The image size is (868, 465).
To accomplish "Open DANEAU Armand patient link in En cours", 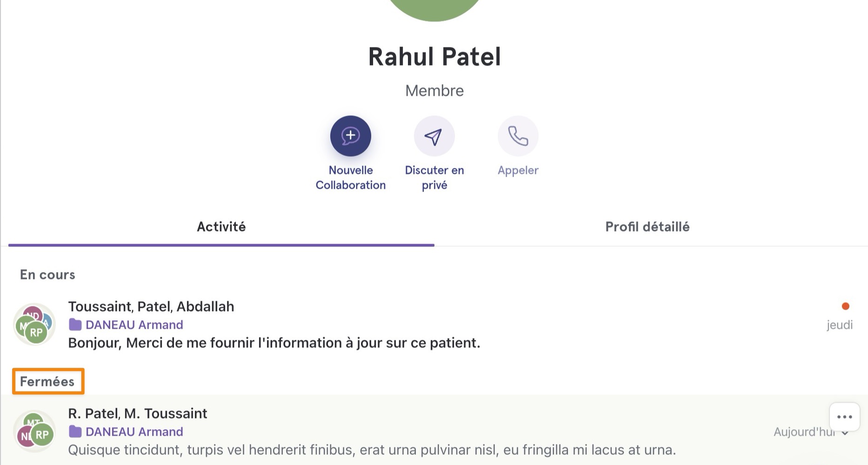I will [x=134, y=325].
